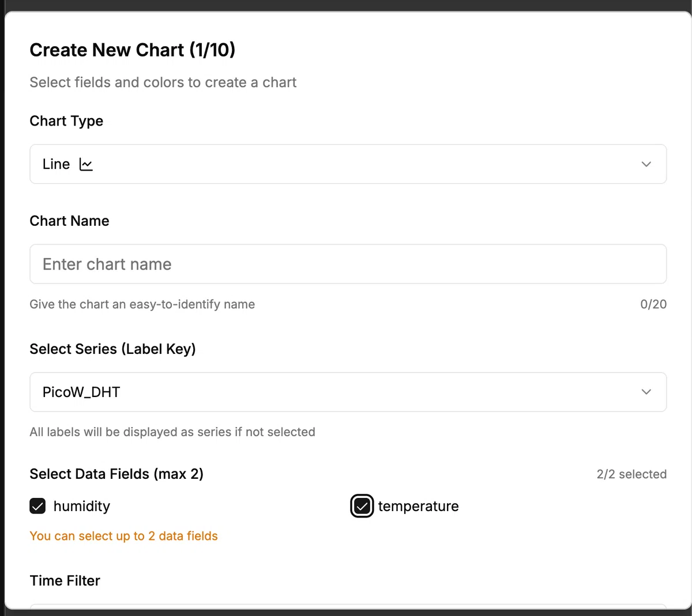Click the PicoW_DHT selected value text
692x616 pixels.
pos(81,392)
